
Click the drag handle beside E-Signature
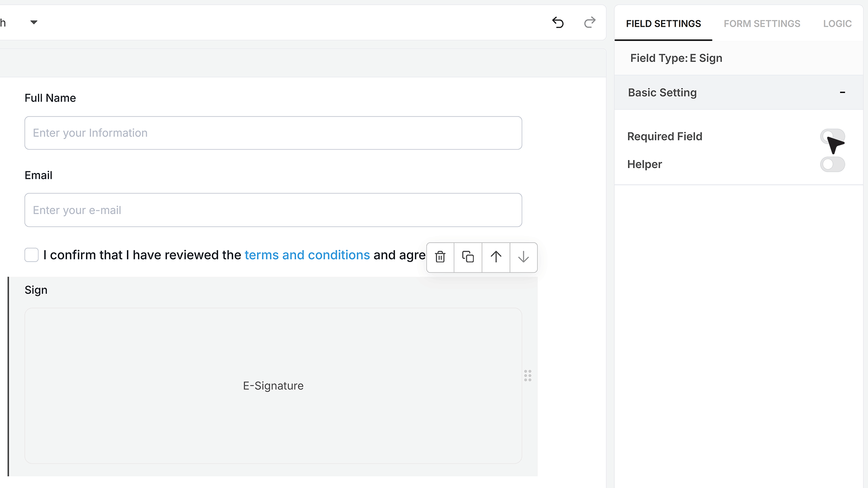click(x=528, y=375)
